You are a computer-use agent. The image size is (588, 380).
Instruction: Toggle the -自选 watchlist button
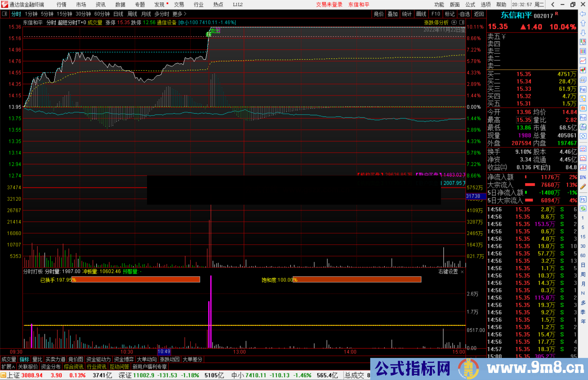pos(464,14)
